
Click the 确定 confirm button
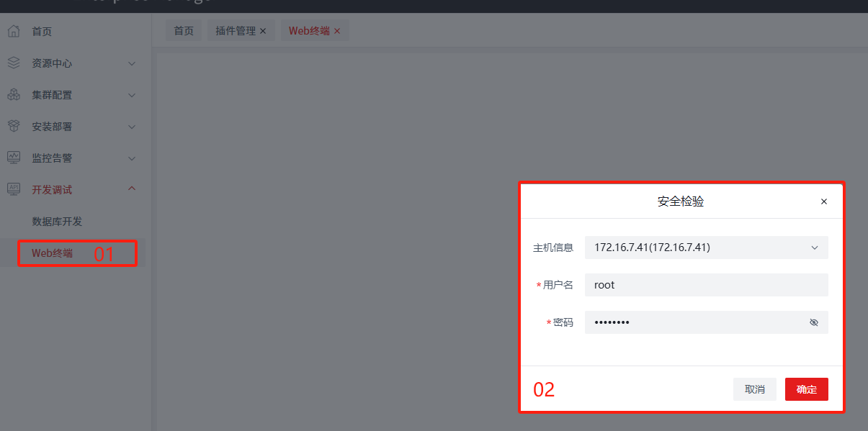coord(807,389)
